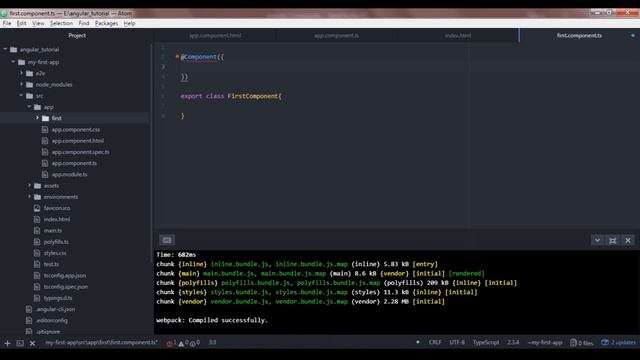This screenshot has height=360, width=640.
Task: Collapse the app folder
Action: point(29,107)
